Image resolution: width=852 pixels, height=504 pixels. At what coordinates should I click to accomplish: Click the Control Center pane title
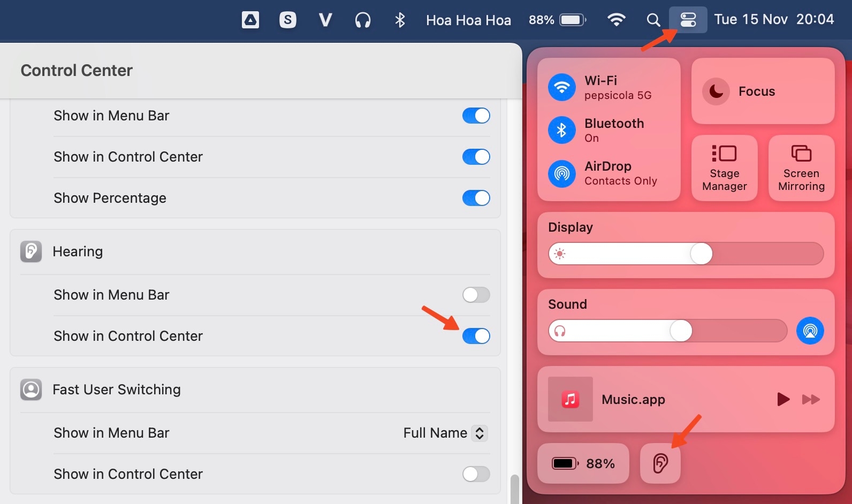tap(77, 70)
